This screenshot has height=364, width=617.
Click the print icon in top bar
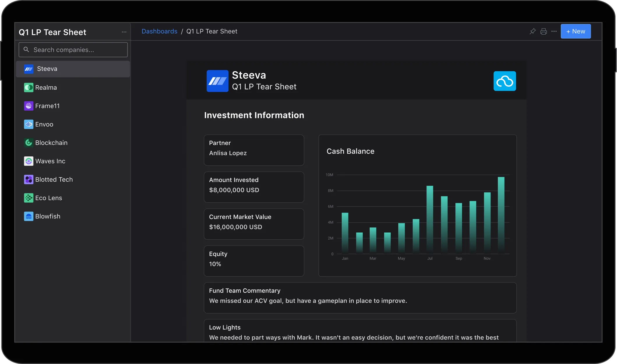pos(544,31)
